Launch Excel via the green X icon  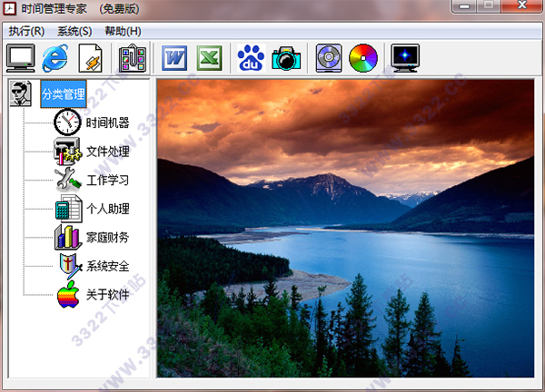tap(209, 58)
